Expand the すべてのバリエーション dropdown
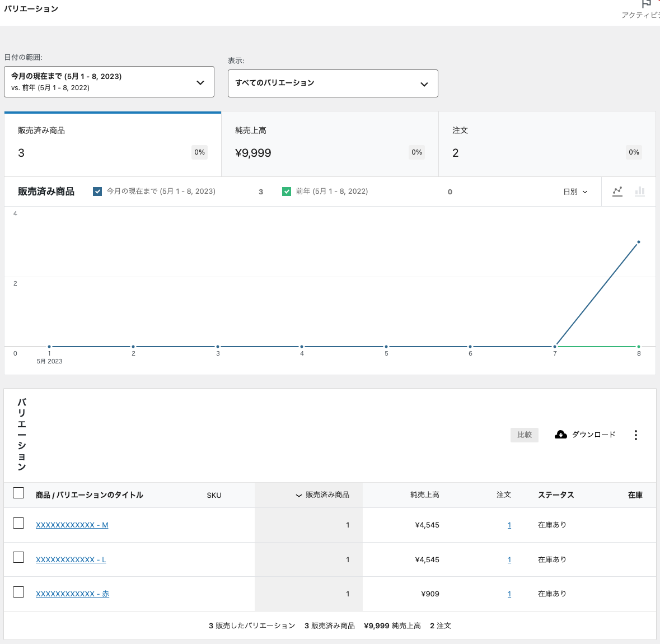 coord(333,83)
